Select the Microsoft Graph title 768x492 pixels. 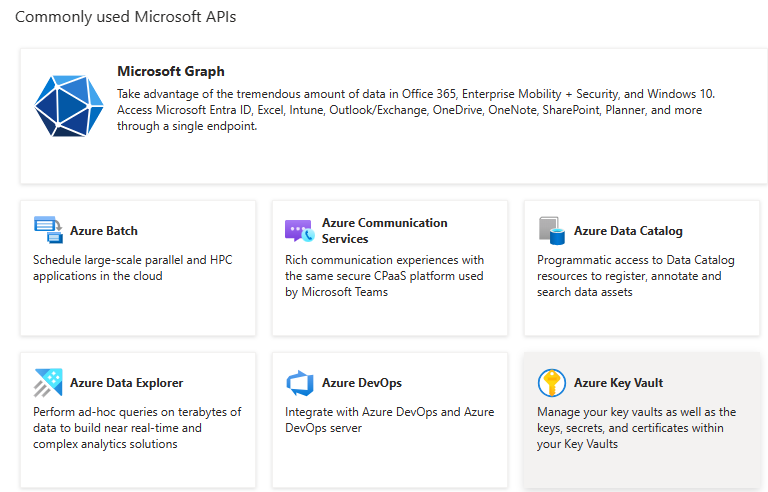[170, 72]
